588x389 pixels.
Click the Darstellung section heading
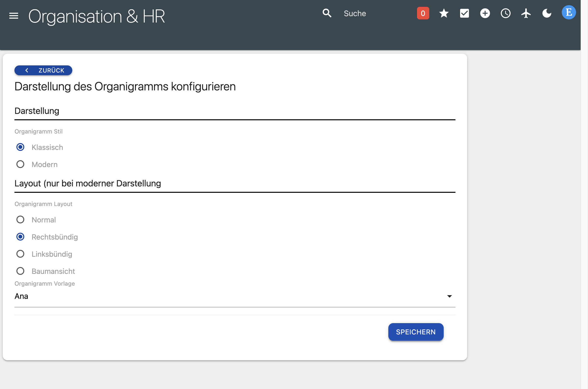(x=37, y=111)
